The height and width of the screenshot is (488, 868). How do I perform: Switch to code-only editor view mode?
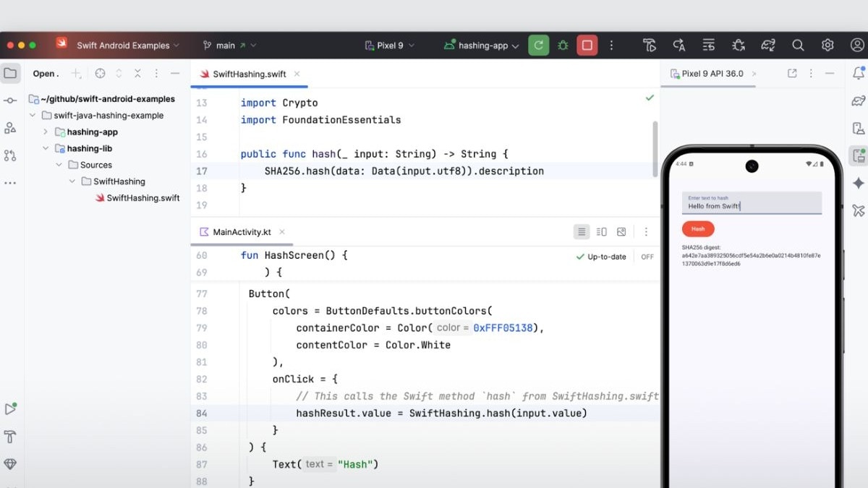tap(581, 232)
